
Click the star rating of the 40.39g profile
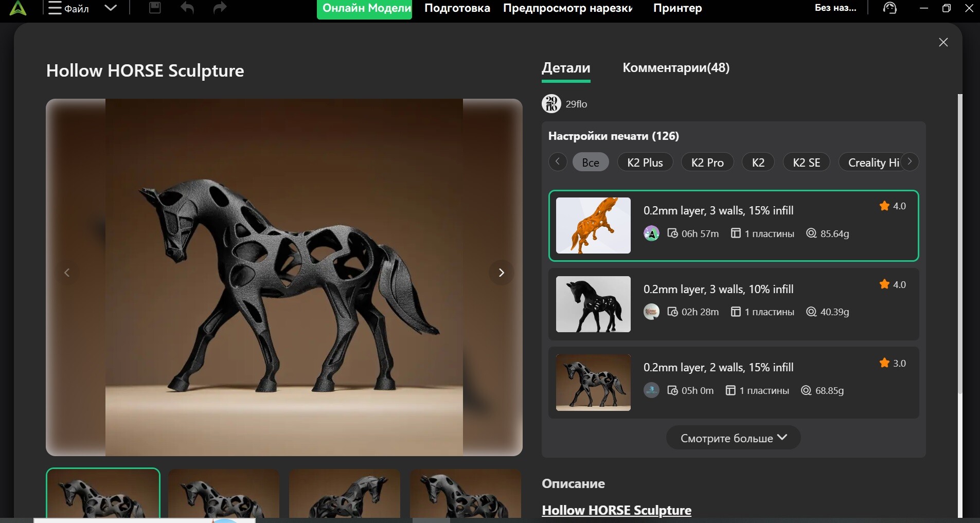[x=893, y=284]
